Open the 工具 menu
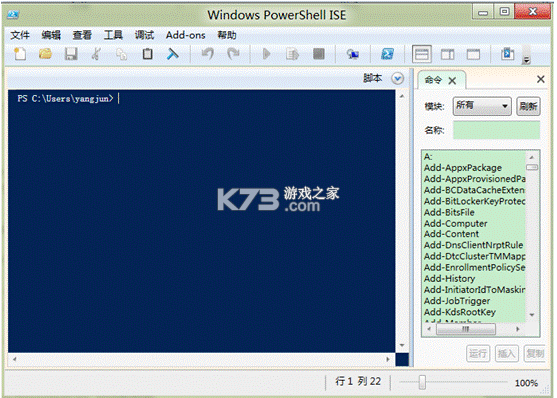The height and width of the screenshot is (398, 557). 113,35
